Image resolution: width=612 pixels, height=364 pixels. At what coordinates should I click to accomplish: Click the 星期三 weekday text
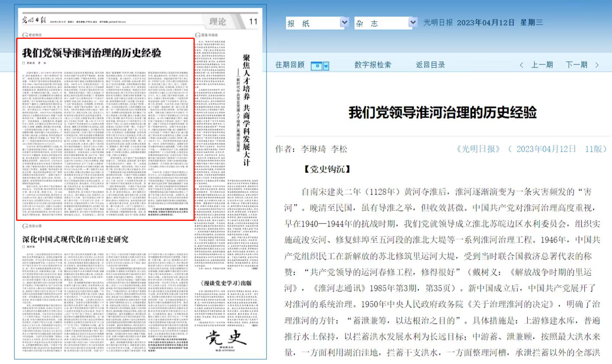[531, 22]
